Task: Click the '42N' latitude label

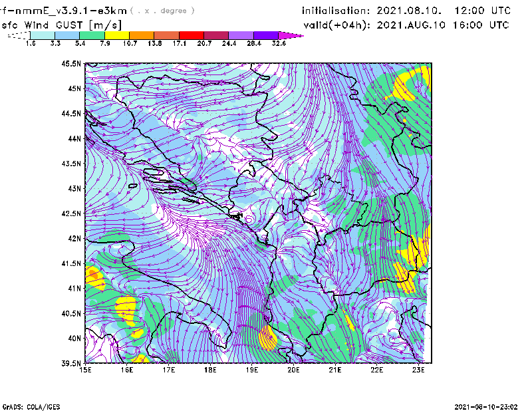Action: tap(74, 239)
